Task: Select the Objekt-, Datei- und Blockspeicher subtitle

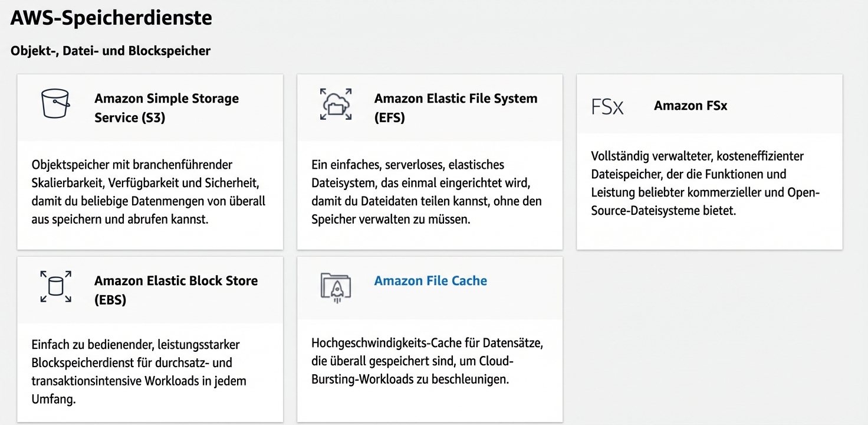Action: click(x=110, y=51)
